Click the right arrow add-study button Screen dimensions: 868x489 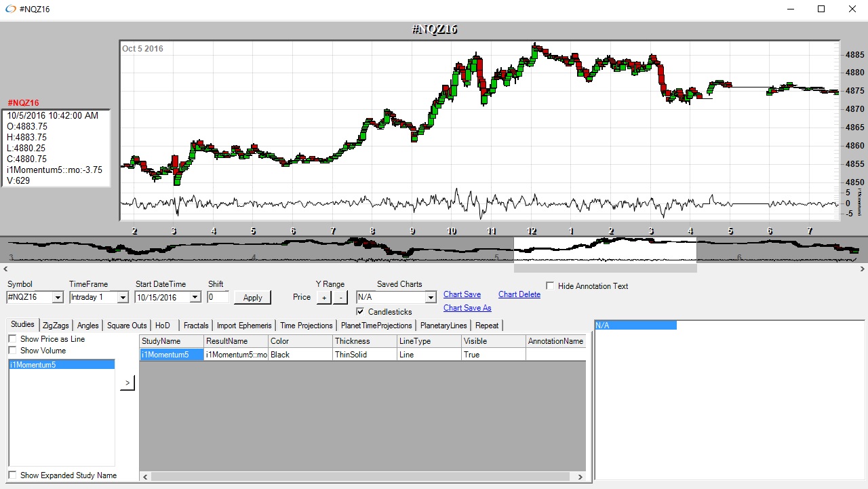coord(127,383)
